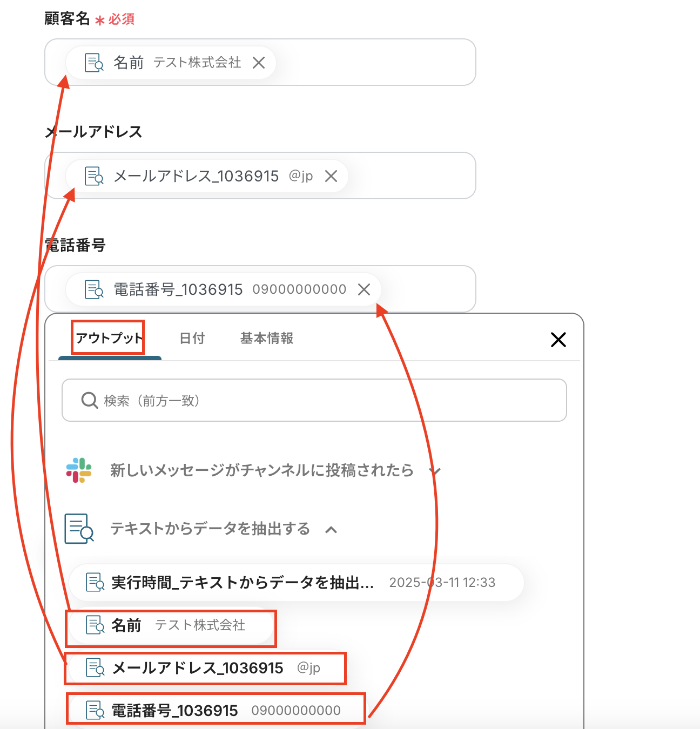Click the magnifier icon in the search box
This screenshot has width=700, height=729.
pos(89,400)
